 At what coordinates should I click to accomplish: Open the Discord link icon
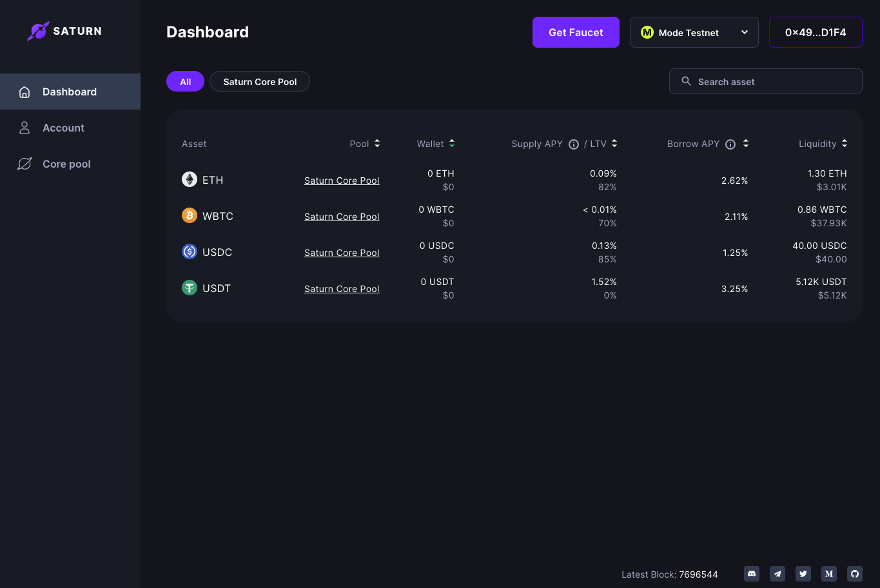coord(752,574)
